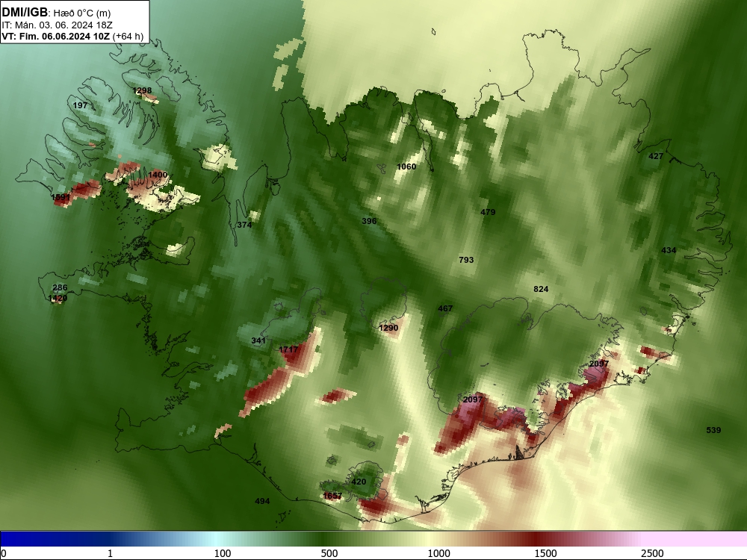This screenshot has width=747, height=560.
Task: Select the map value 374
Action: [x=244, y=225]
